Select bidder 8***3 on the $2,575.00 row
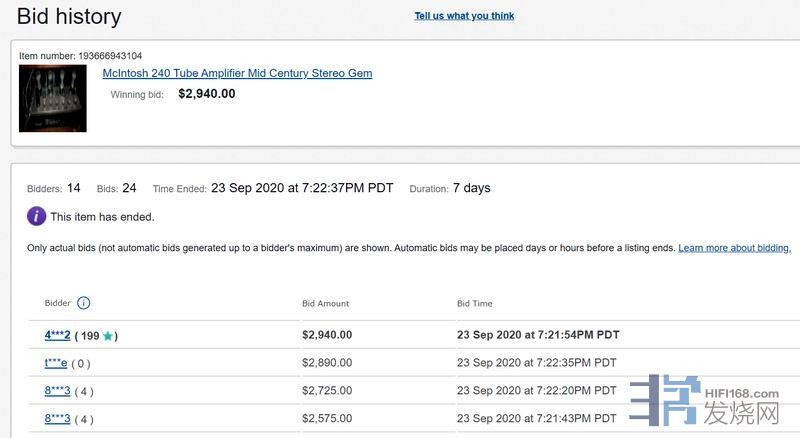800x438 pixels. click(x=57, y=419)
